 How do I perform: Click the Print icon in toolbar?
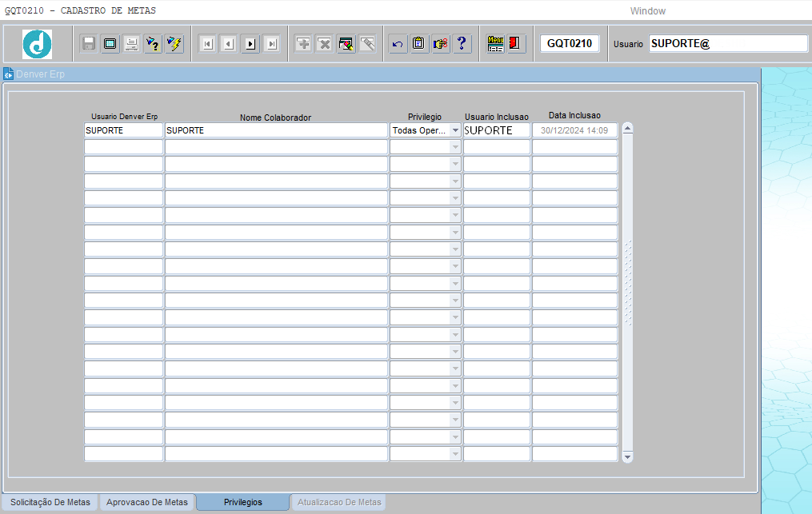tap(131, 43)
